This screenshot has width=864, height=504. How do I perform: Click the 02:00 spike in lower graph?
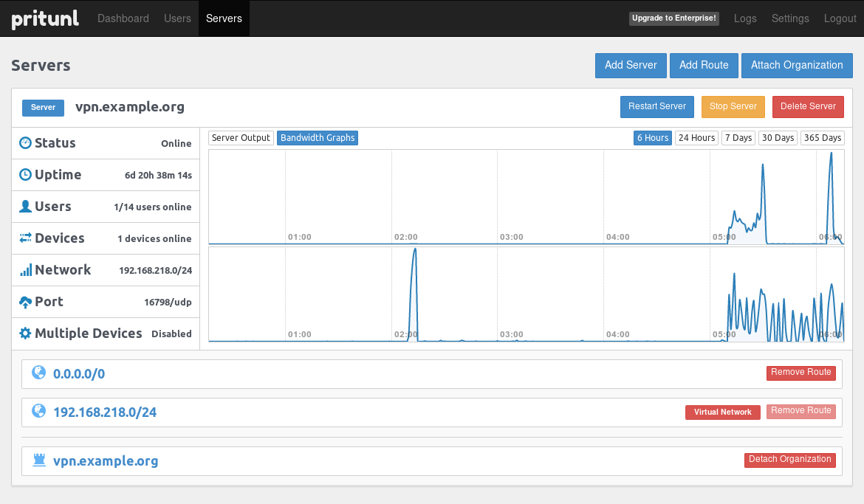point(414,294)
